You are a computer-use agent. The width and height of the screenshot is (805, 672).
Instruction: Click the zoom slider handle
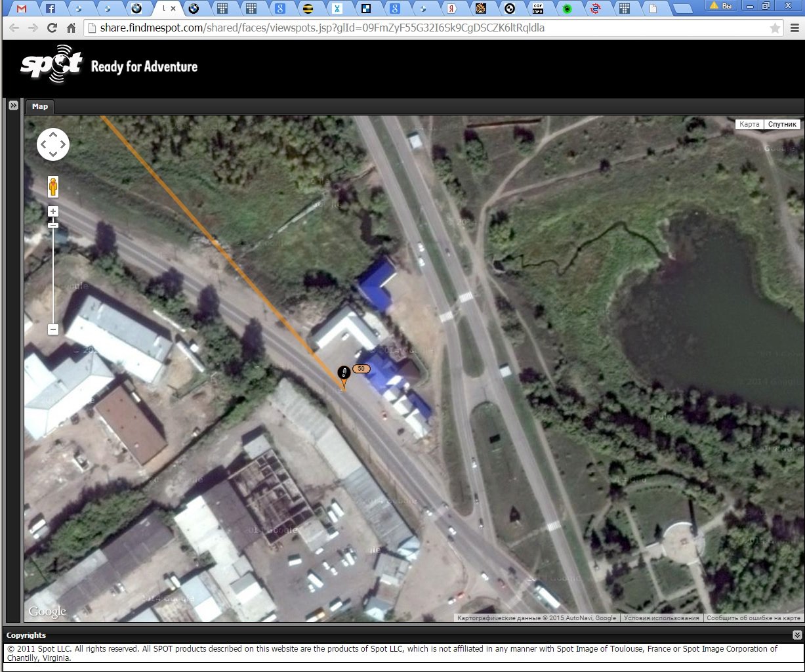(53, 225)
